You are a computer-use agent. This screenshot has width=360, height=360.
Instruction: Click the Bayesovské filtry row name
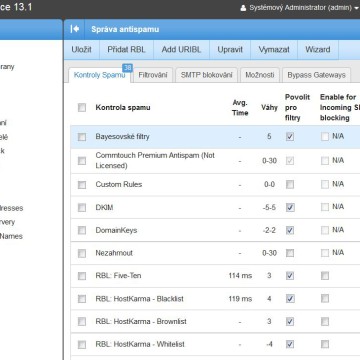[122, 137]
